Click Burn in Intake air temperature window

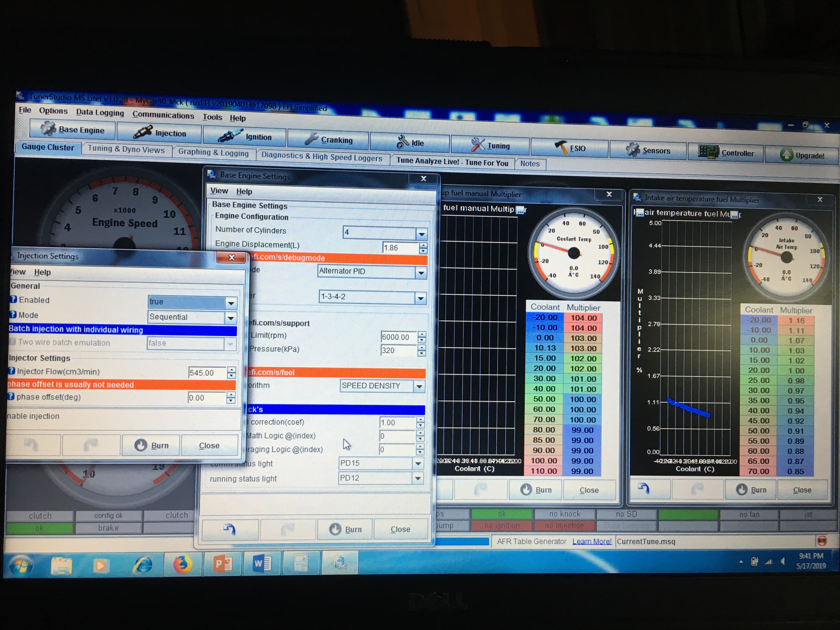point(751,490)
